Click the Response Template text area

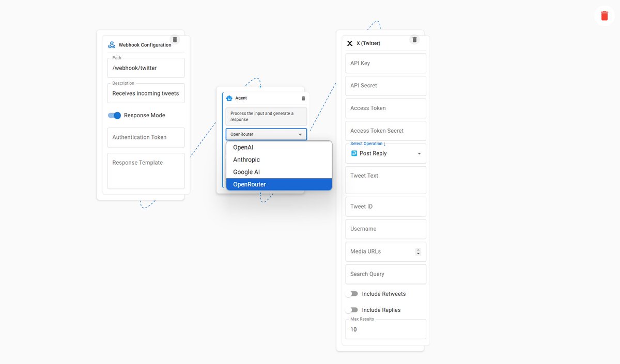click(146, 171)
